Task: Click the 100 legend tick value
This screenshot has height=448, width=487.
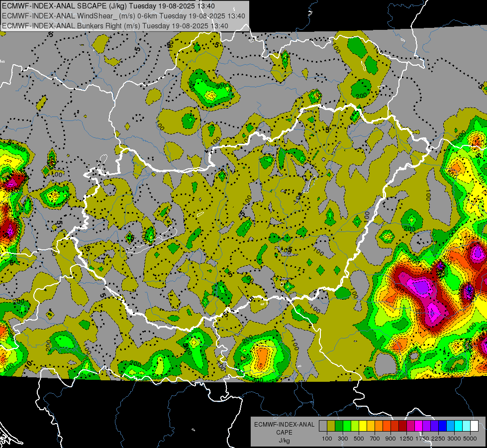Action: [x=327, y=439]
